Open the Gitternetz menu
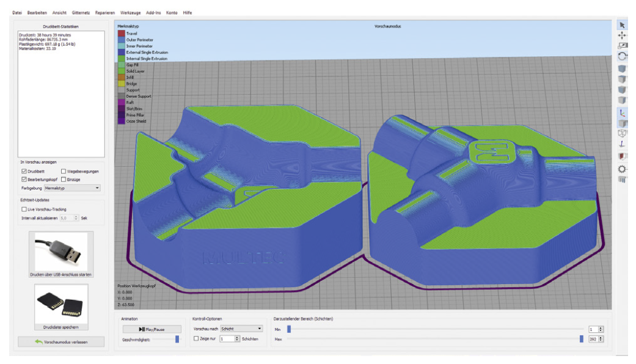The width and height of the screenshot is (636, 364). (x=80, y=12)
